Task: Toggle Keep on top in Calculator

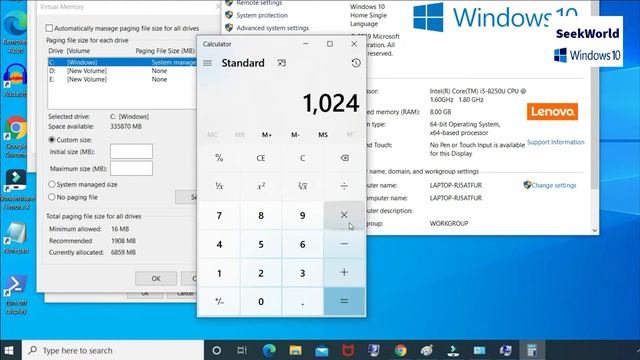Action: click(x=281, y=63)
